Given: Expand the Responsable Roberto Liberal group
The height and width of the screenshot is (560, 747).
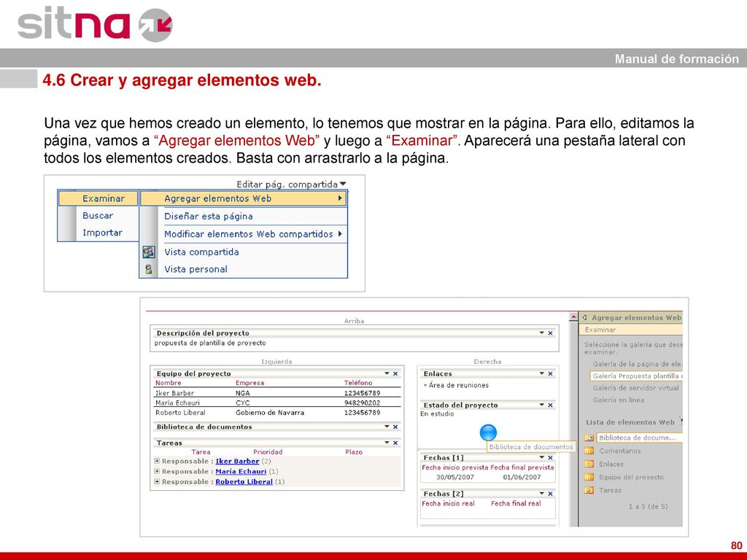Looking at the screenshot, I should point(157,481).
